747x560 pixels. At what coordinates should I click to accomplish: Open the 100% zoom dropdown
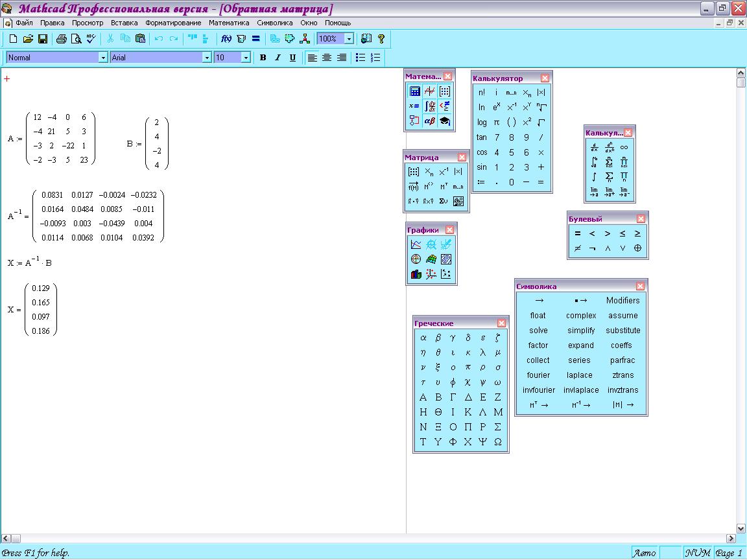point(350,39)
